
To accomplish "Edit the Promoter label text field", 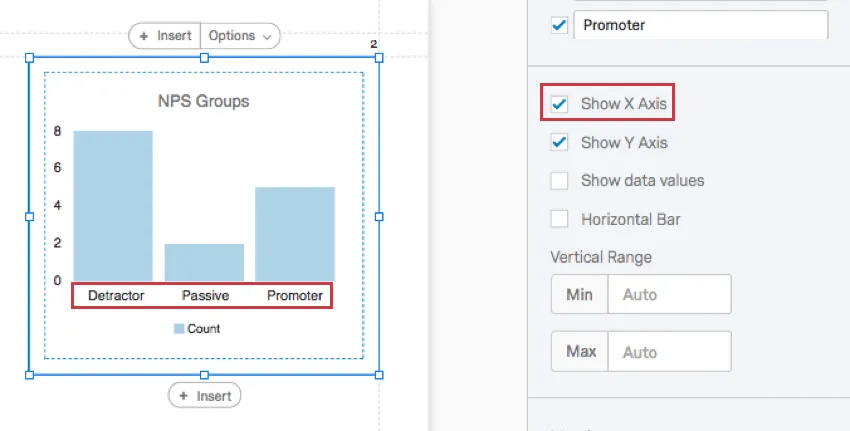I will 700,25.
